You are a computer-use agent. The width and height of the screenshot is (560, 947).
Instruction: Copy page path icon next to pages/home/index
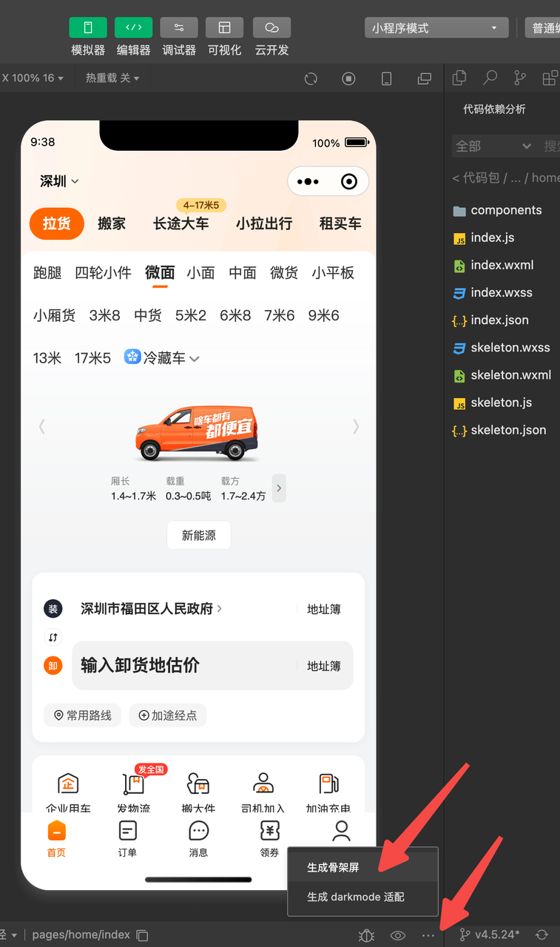coord(143,935)
